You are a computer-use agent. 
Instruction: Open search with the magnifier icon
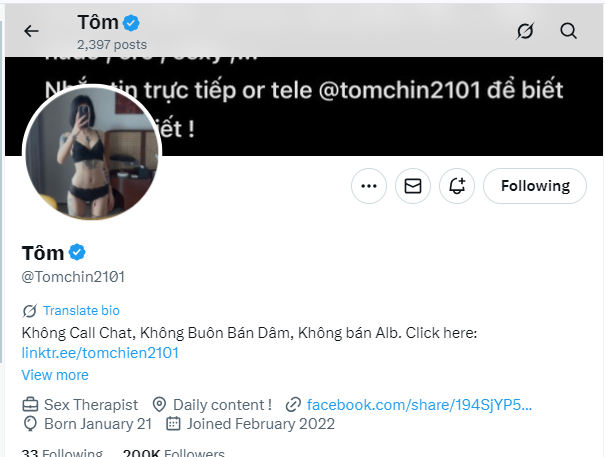[x=569, y=30]
